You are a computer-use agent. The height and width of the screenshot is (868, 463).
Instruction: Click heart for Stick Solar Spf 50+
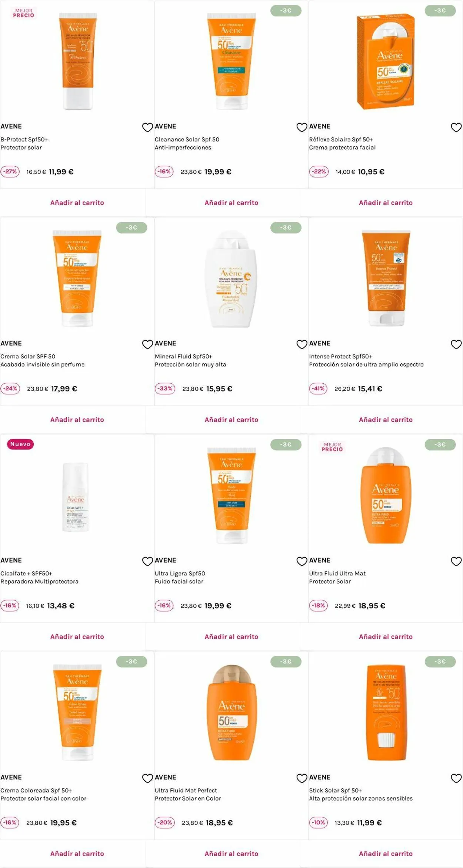[x=456, y=778]
